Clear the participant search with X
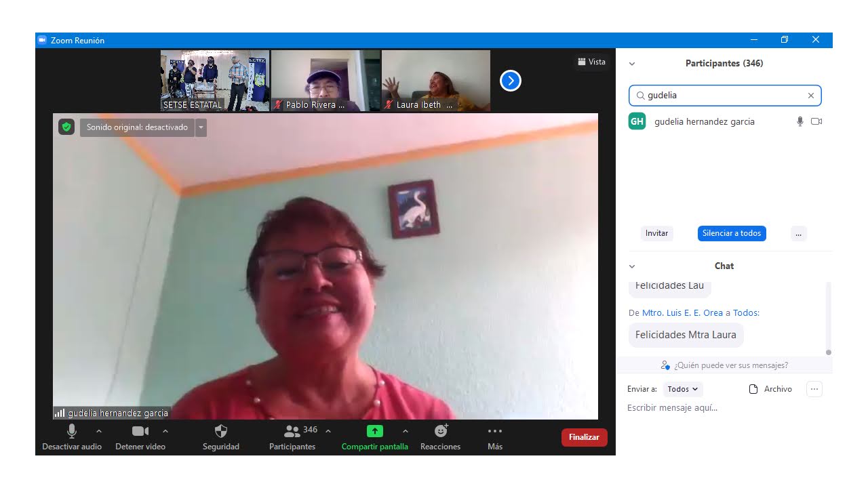 point(810,96)
